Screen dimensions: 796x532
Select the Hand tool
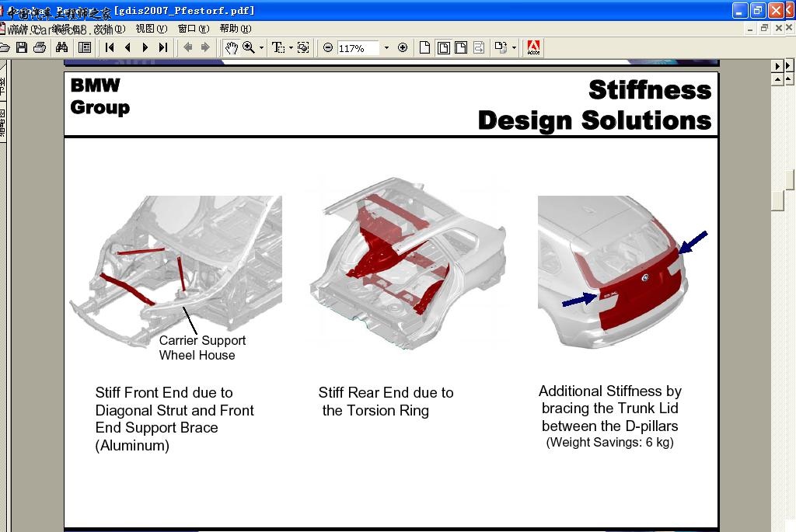click(x=232, y=47)
